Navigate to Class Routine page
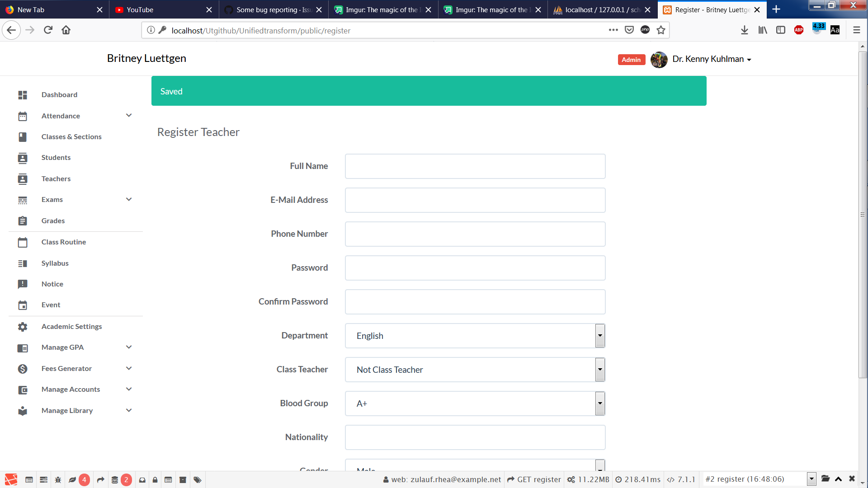This screenshot has height=488, width=868. pyautogui.click(x=63, y=242)
